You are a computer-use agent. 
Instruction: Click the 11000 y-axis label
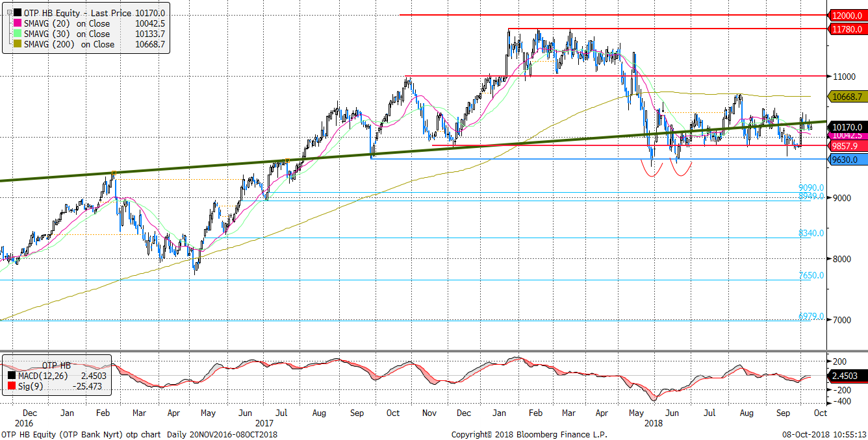[843, 76]
